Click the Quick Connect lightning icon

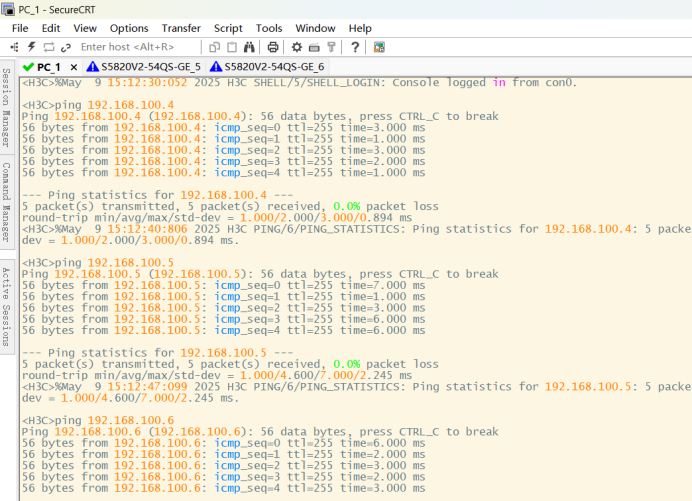pos(32,47)
